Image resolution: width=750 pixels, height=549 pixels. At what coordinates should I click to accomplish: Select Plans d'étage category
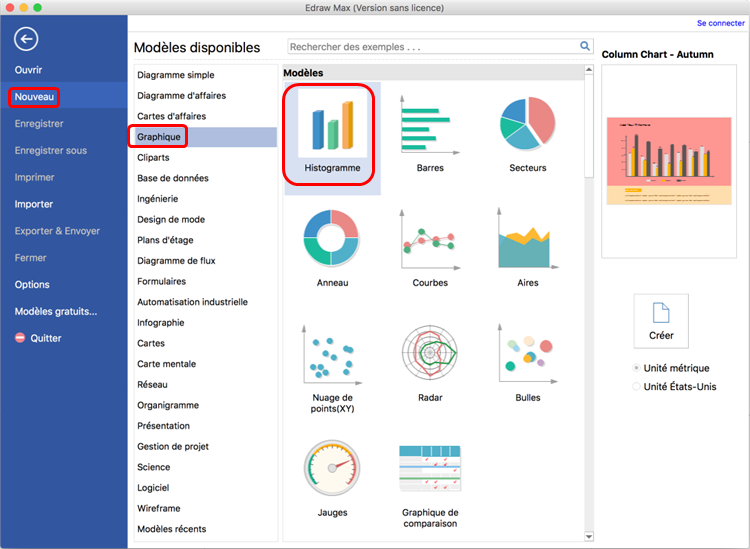165,240
